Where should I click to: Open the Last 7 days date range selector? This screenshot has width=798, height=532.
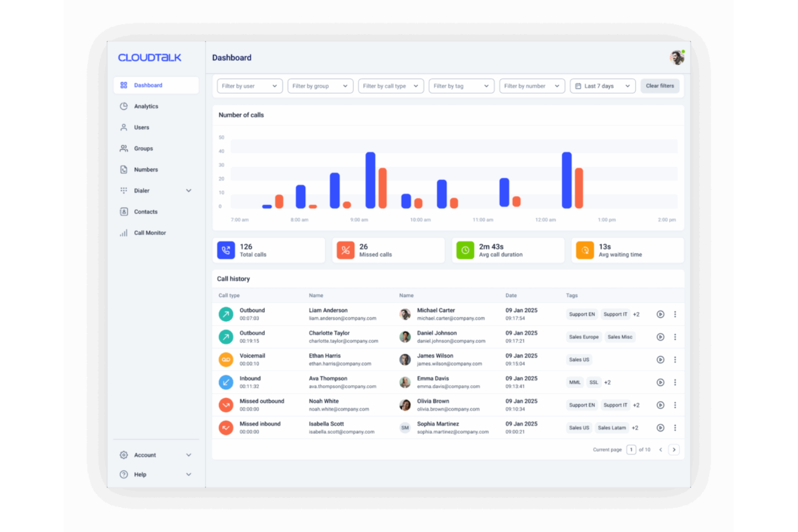[x=602, y=86]
